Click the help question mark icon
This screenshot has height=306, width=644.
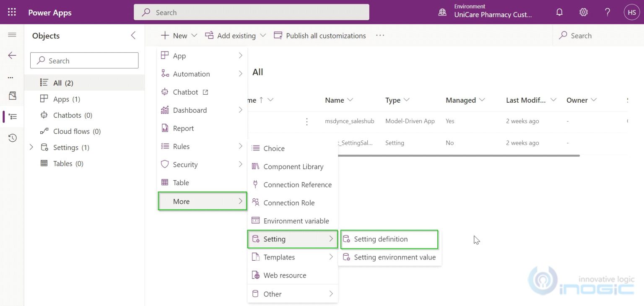point(607,12)
